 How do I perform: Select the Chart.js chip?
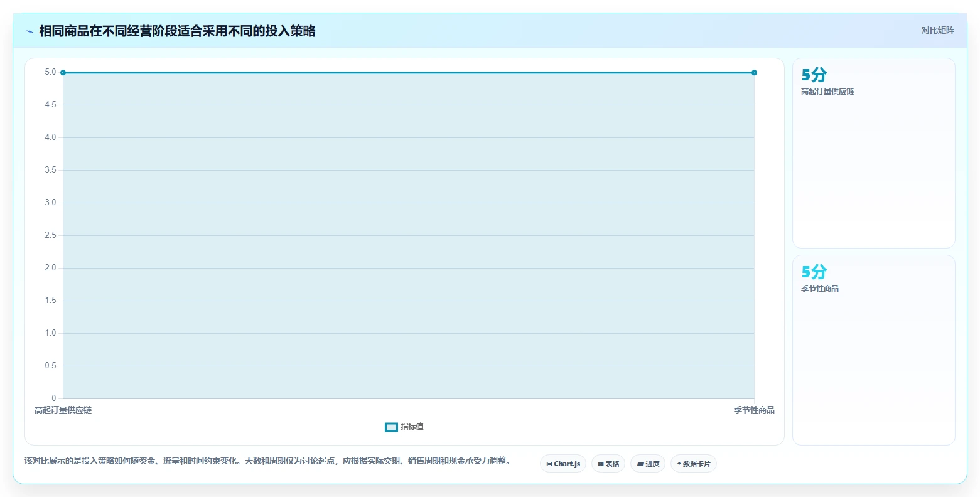pos(563,464)
